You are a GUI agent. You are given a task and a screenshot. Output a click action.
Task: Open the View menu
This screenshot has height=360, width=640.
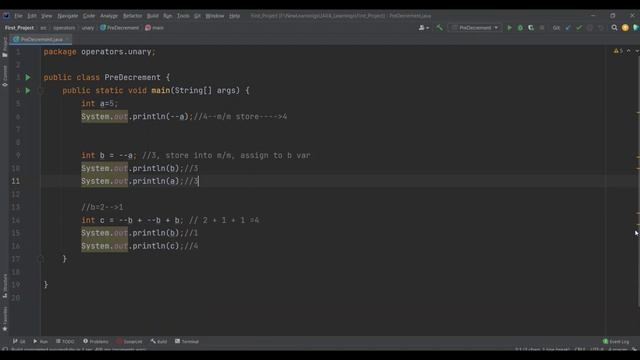point(47,16)
